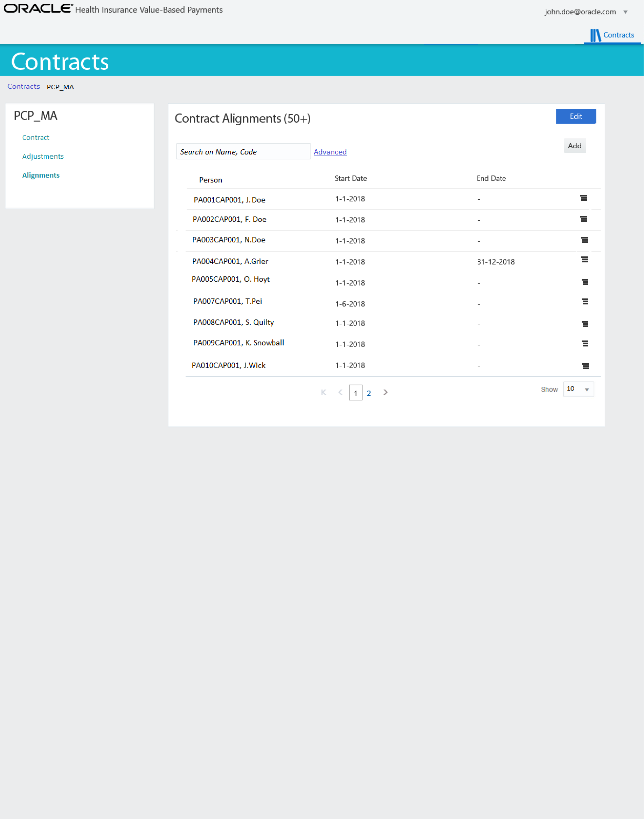Viewport: 644px width, 819px height.
Task: Click the Contract Alignments (50+) heading
Action: [242, 118]
